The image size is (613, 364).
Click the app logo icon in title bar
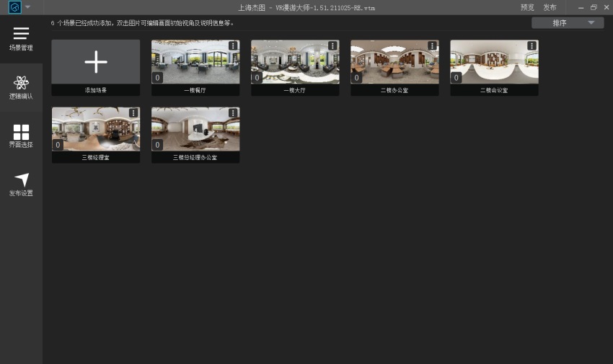pyautogui.click(x=15, y=7)
